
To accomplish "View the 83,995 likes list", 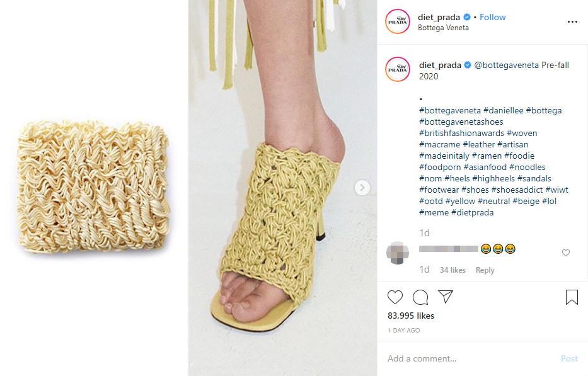I will pos(411,316).
